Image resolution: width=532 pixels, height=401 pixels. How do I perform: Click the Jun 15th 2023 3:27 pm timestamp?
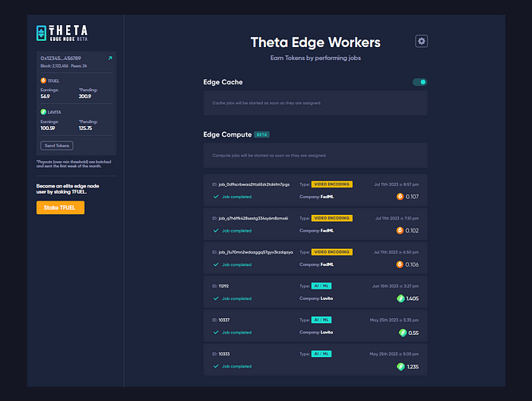(x=395, y=286)
